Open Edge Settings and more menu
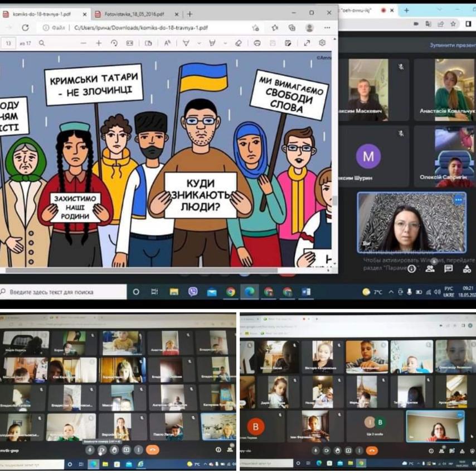The width and height of the screenshot is (476, 473). [x=327, y=28]
